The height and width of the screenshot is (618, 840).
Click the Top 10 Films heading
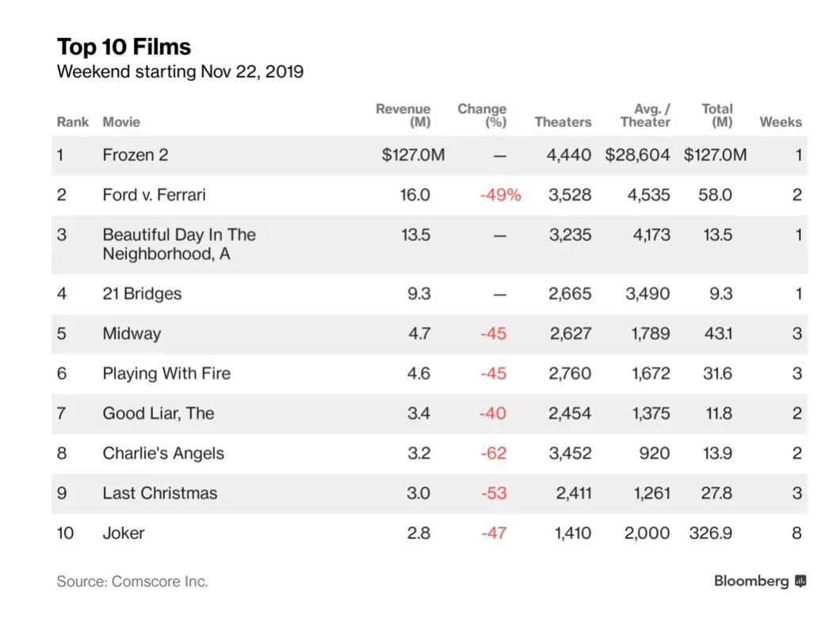pyautogui.click(x=124, y=47)
